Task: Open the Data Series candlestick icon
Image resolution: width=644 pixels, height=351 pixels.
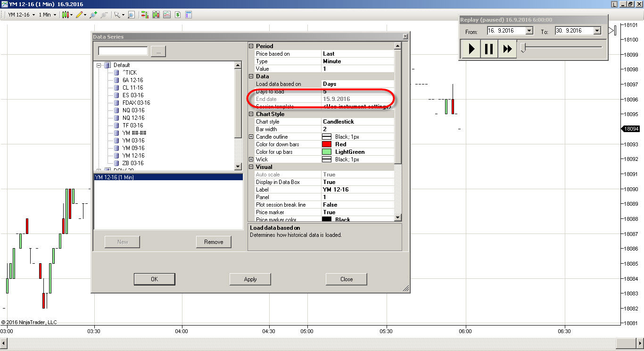Action: [x=156, y=15]
